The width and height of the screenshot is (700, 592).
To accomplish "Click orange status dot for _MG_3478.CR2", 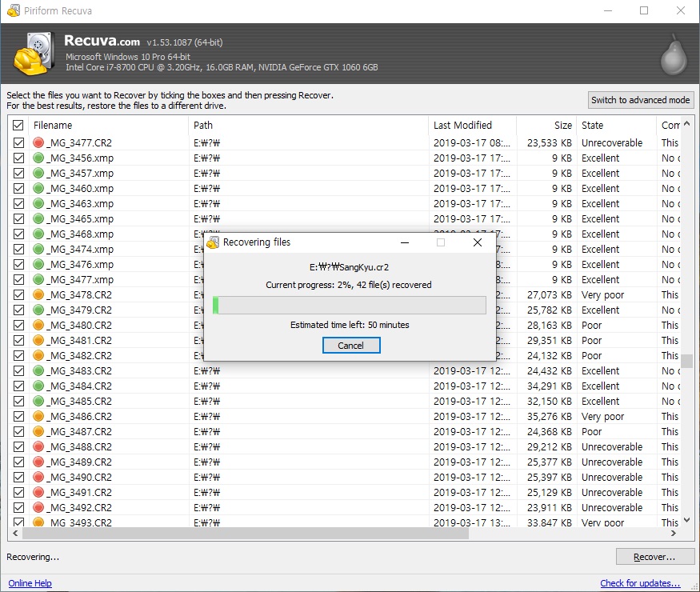I will click(x=38, y=294).
